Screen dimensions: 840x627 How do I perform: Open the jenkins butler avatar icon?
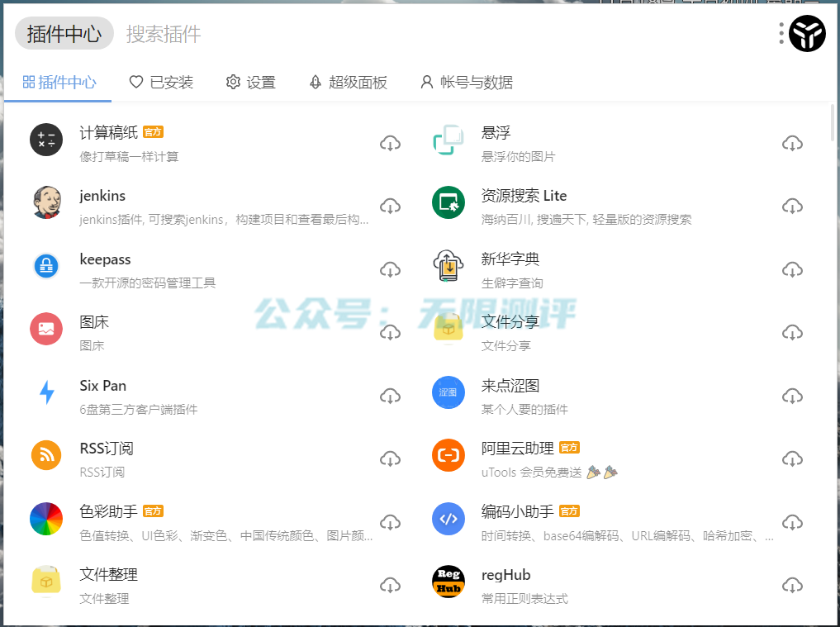[46, 202]
